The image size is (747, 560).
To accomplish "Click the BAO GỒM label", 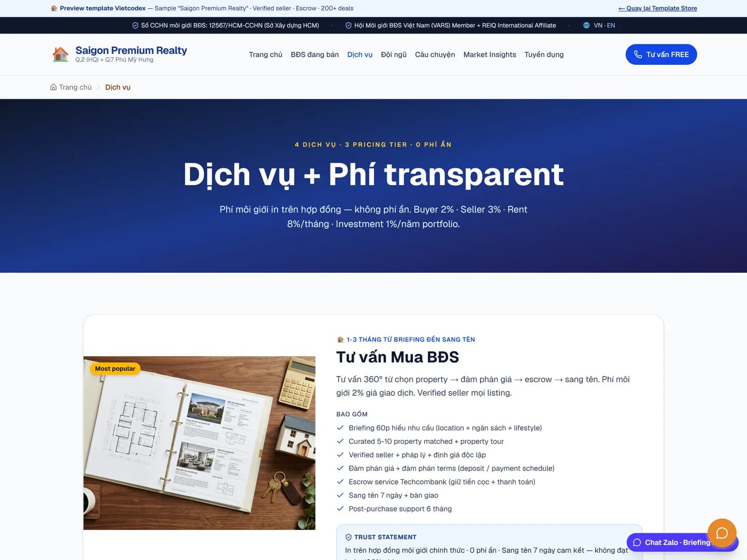I will click(x=352, y=414).
